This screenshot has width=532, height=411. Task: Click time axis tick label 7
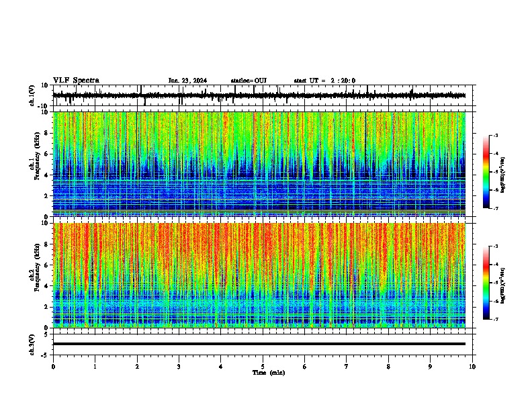(347, 367)
